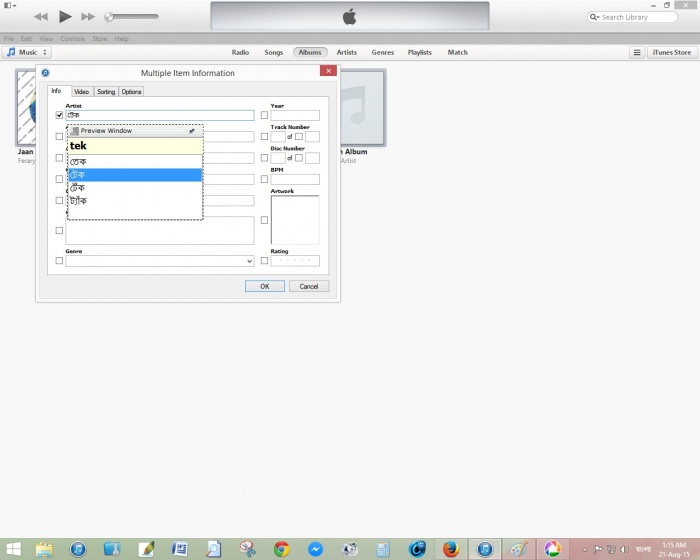Close the Multiple Item Information dialog
Viewport: 700px width, 560px height.
tap(328, 71)
